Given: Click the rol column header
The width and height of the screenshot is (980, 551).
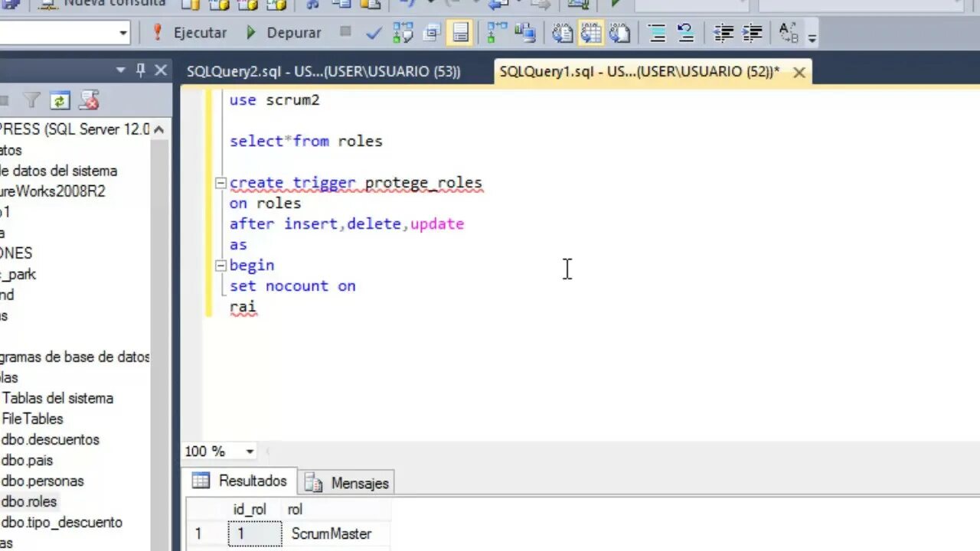Looking at the screenshot, I should point(336,509).
